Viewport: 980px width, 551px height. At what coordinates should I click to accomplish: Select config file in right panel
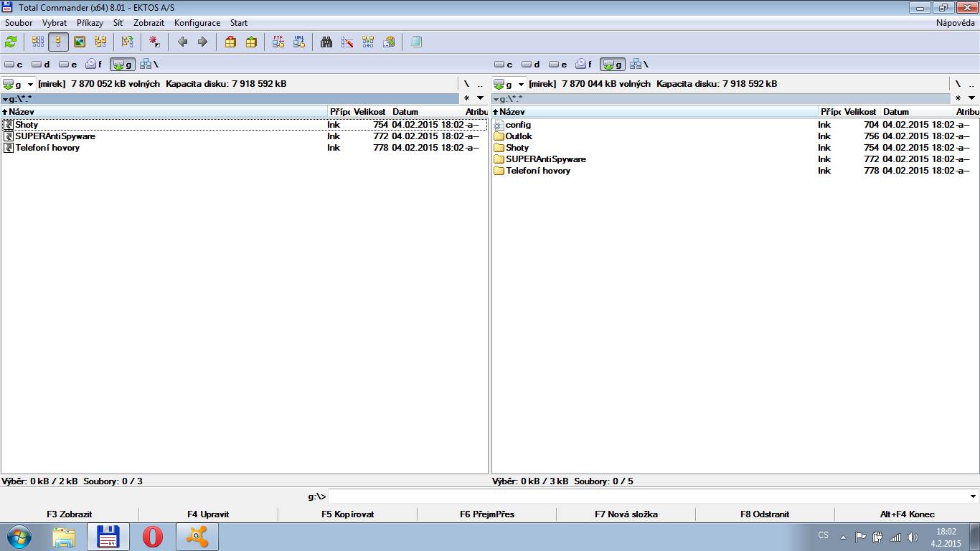point(735,125)
